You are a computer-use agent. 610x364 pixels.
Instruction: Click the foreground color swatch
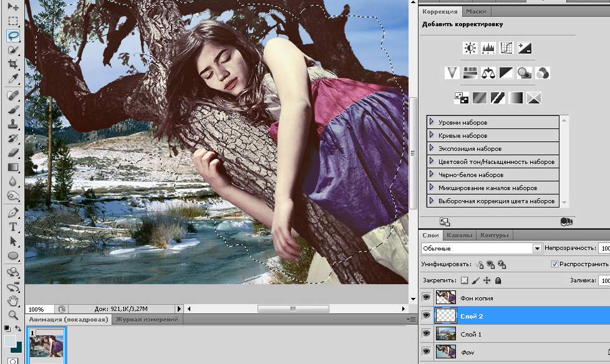point(9,341)
